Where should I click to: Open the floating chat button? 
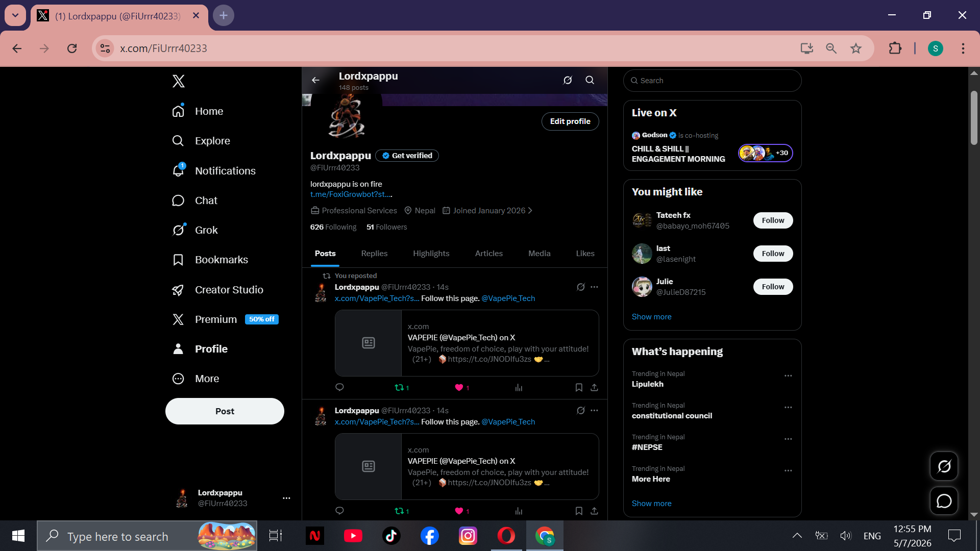pyautogui.click(x=944, y=501)
